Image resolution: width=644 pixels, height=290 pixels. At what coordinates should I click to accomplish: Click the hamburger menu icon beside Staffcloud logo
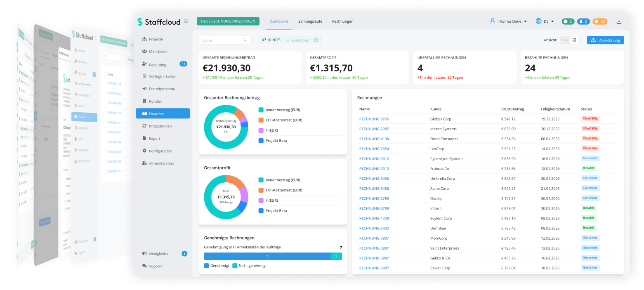point(186,21)
